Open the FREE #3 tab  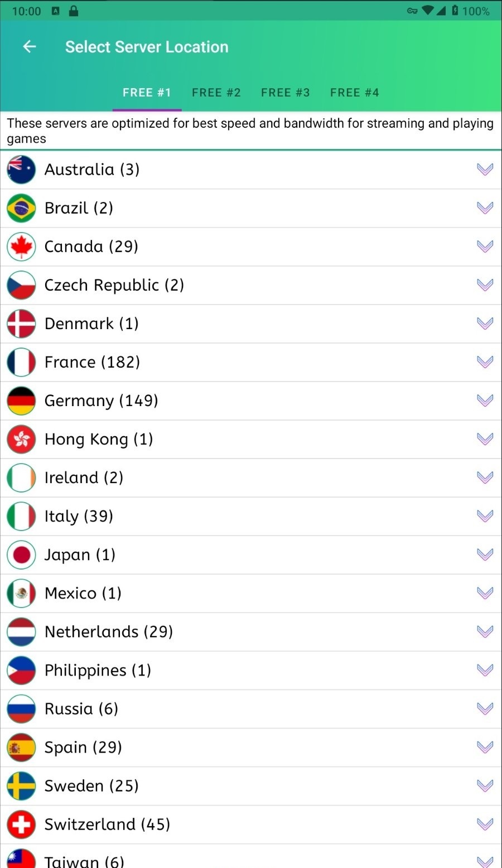click(285, 93)
